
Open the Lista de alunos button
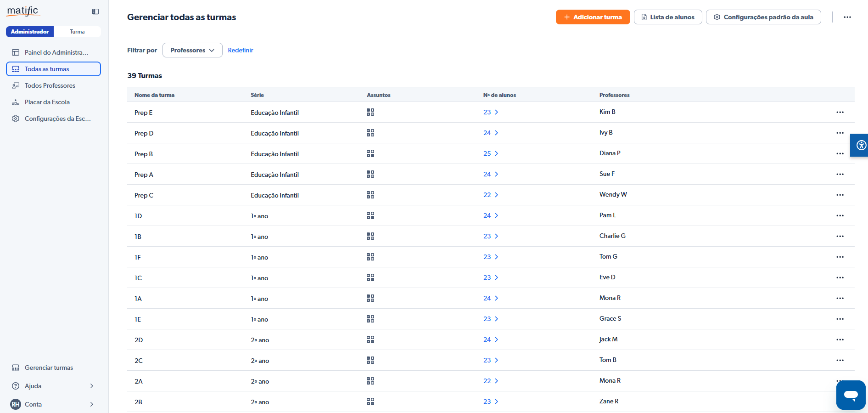[x=667, y=17]
